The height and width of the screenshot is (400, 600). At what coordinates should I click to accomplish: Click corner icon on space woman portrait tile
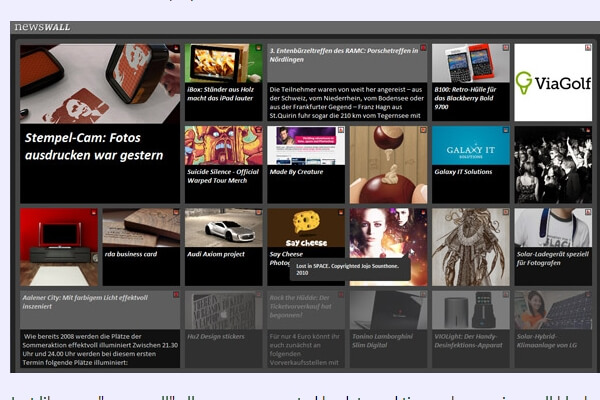pyautogui.click(x=423, y=212)
